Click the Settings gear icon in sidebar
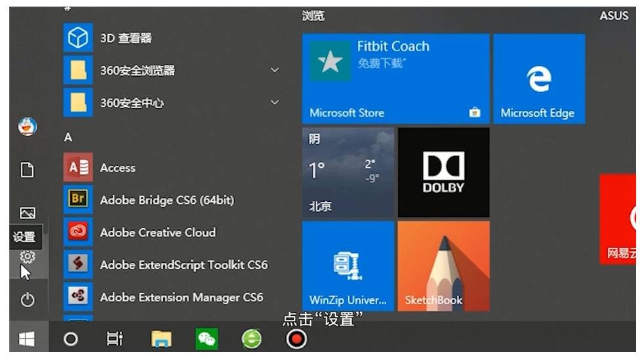The image size is (644, 358). [x=27, y=257]
